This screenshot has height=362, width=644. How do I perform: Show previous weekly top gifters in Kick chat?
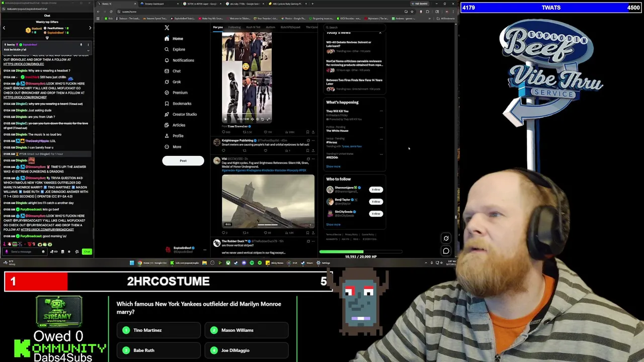pyautogui.click(x=4, y=28)
